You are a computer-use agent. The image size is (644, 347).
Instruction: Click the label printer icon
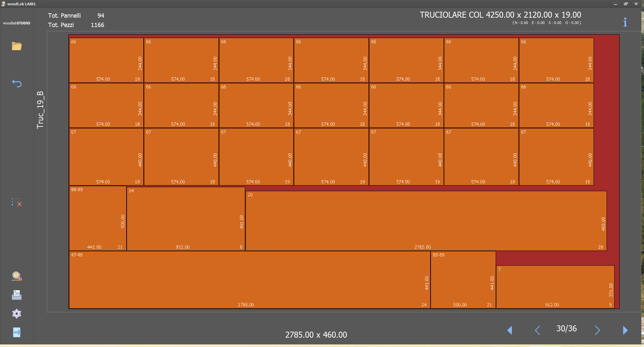[17, 295]
